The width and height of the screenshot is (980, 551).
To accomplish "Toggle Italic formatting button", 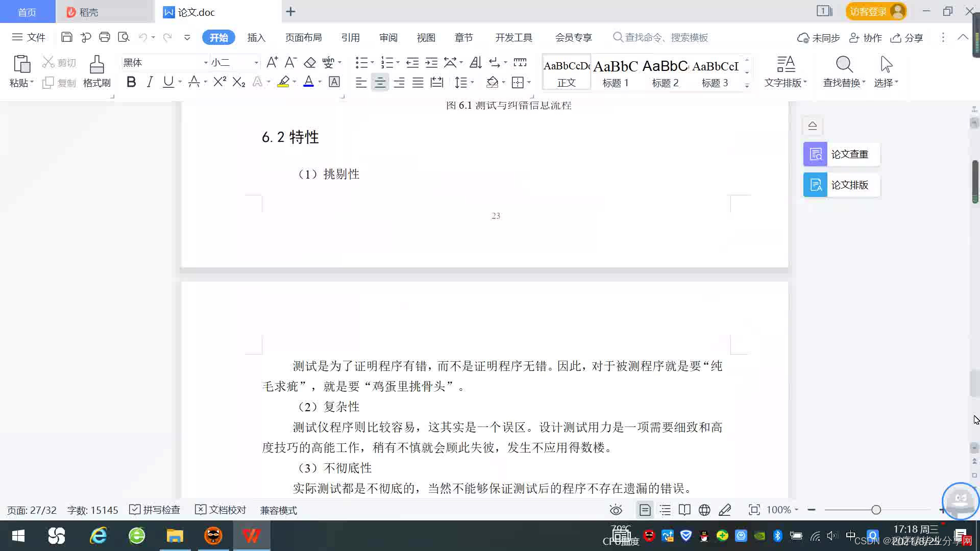I will [x=150, y=82].
